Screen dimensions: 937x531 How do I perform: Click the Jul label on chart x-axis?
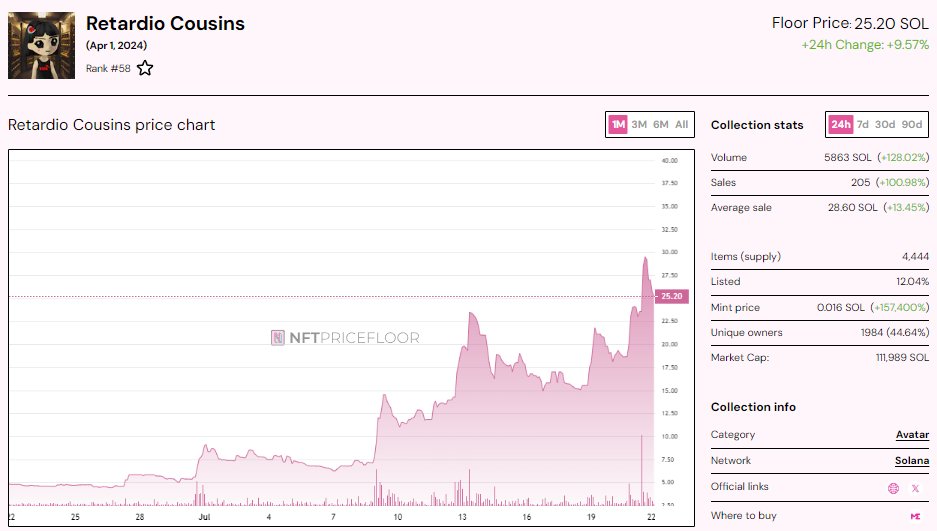point(204,517)
